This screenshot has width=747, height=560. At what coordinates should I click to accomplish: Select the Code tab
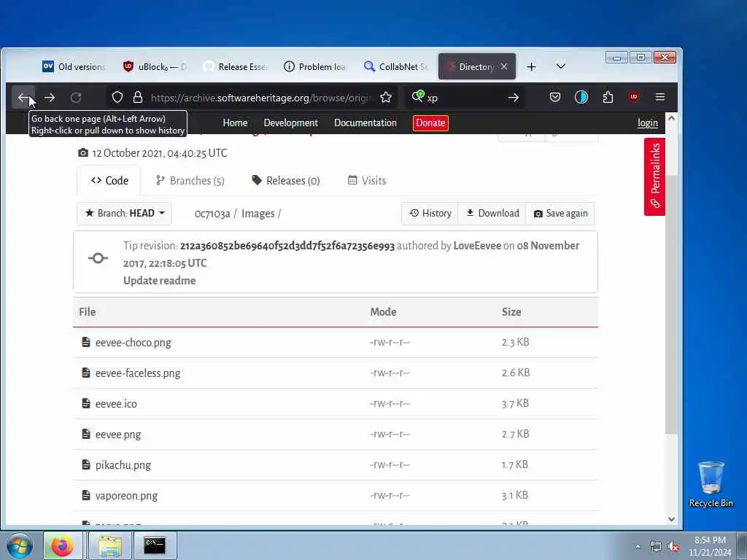[109, 181]
